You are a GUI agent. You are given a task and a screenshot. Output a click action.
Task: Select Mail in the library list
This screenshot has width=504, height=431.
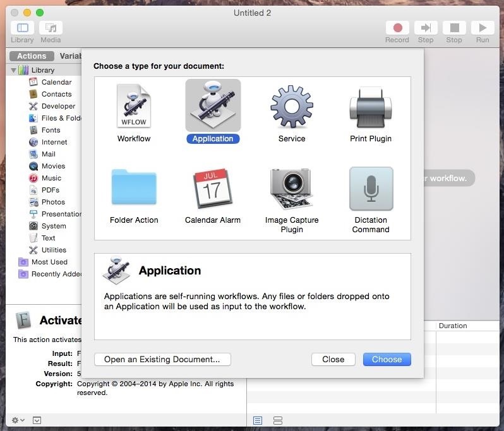point(42,154)
